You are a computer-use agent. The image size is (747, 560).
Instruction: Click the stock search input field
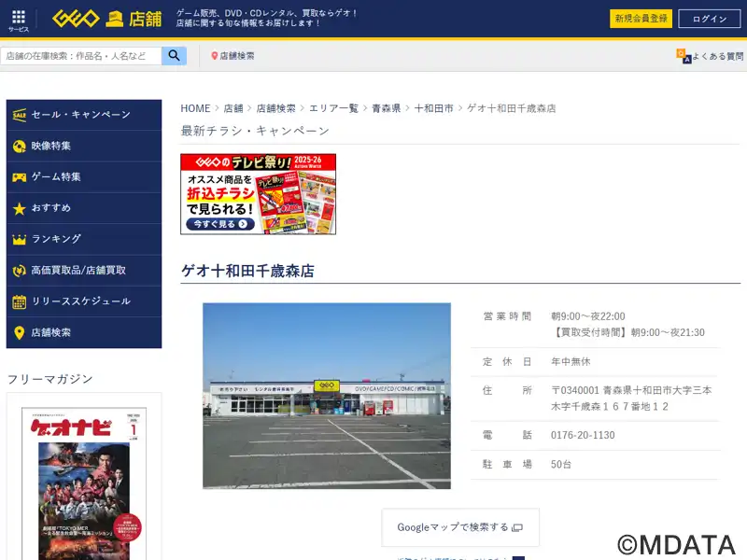(x=82, y=56)
